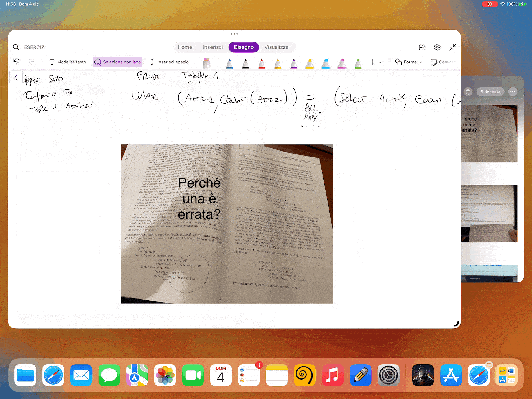This screenshot has width=532, height=399.
Task: Select the eraser tool
Action: [206, 63]
